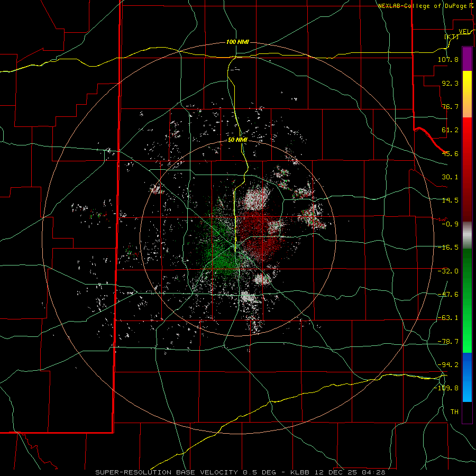
Task: Click the 100 NMI range ring label
Action: pos(237,42)
